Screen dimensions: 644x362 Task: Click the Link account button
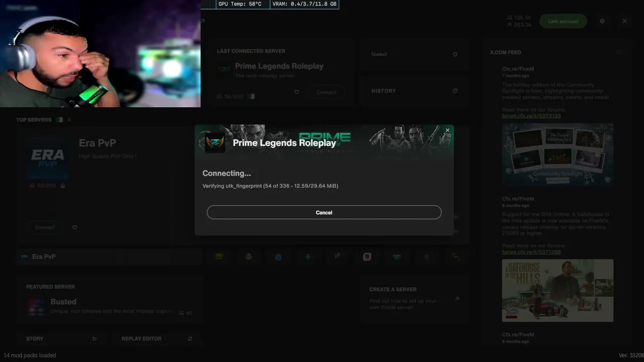point(563,21)
